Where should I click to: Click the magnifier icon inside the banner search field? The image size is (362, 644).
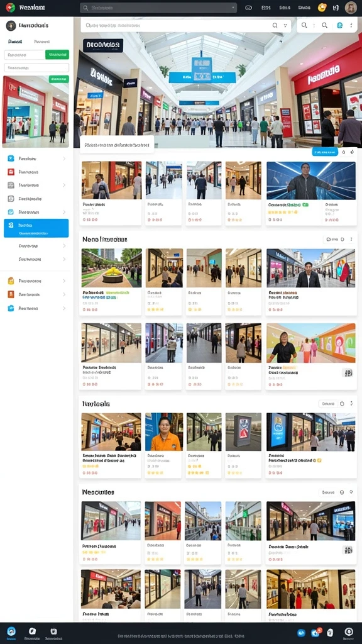click(275, 25)
